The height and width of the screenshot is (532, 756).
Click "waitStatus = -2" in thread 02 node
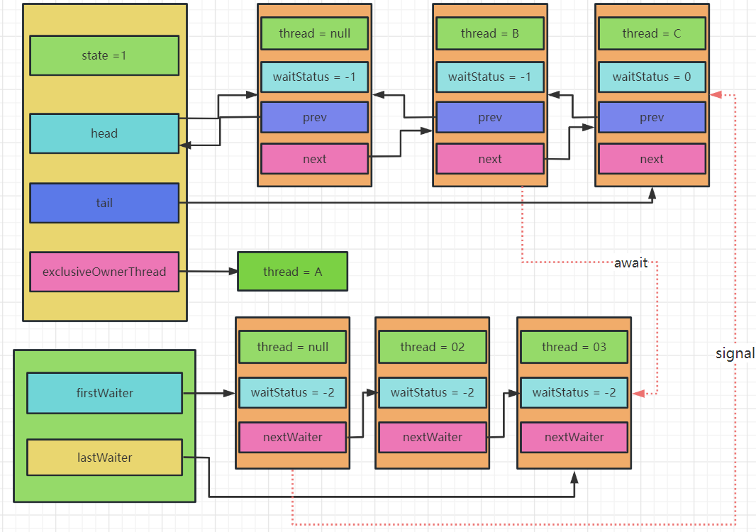tap(432, 392)
